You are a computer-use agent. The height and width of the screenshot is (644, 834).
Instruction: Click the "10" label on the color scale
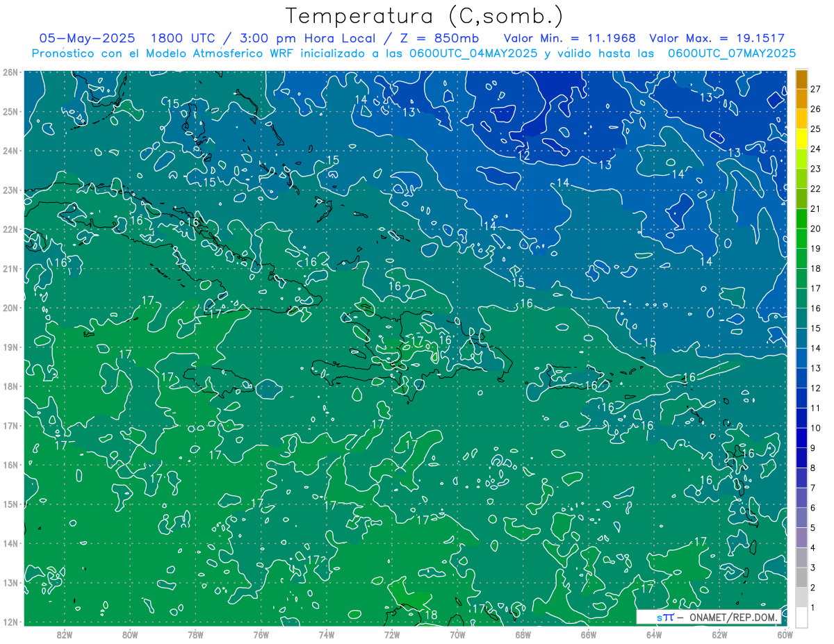[x=815, y=428]
